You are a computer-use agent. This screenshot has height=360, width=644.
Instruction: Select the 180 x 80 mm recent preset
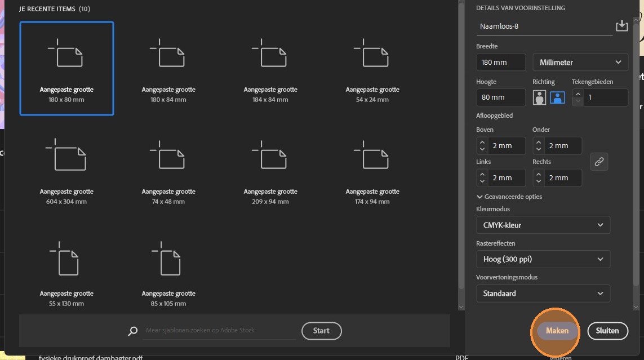[66, 69]
